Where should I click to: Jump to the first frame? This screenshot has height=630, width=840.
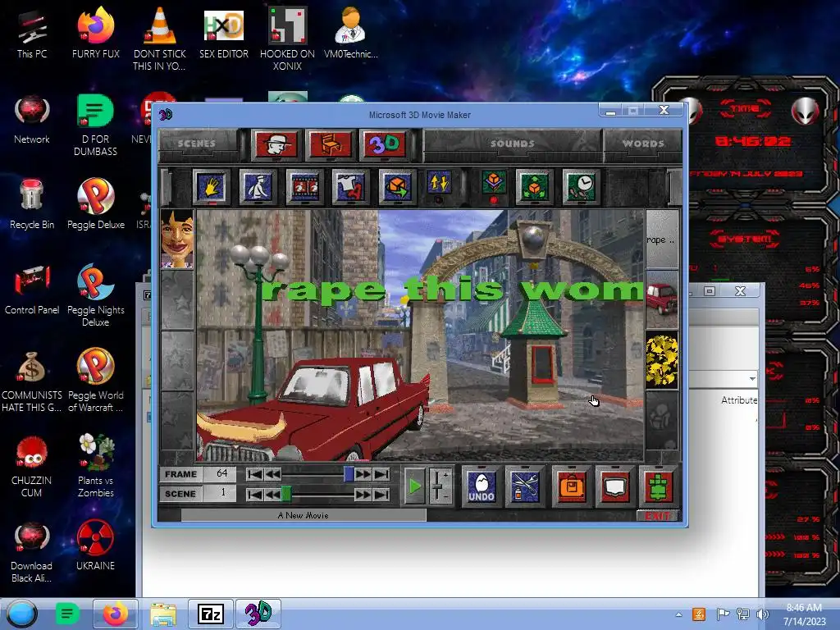(x=255, y=474)
